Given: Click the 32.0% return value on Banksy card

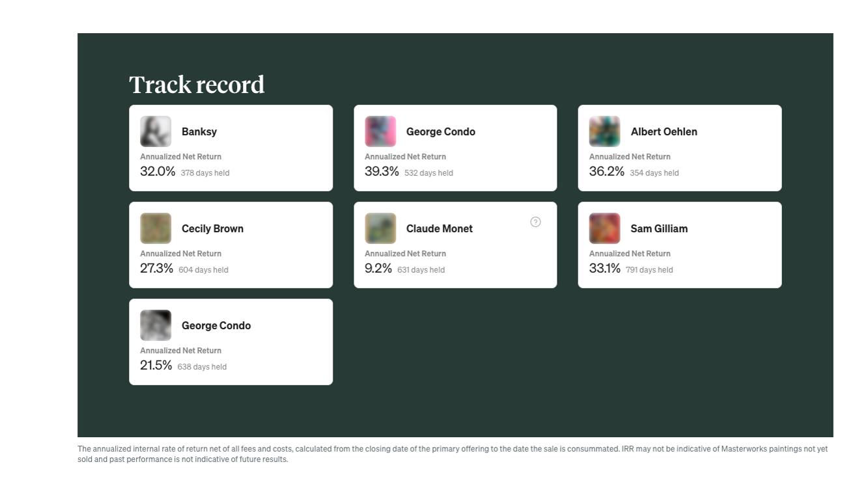Looking at the screenshot, I should [158, 171].
